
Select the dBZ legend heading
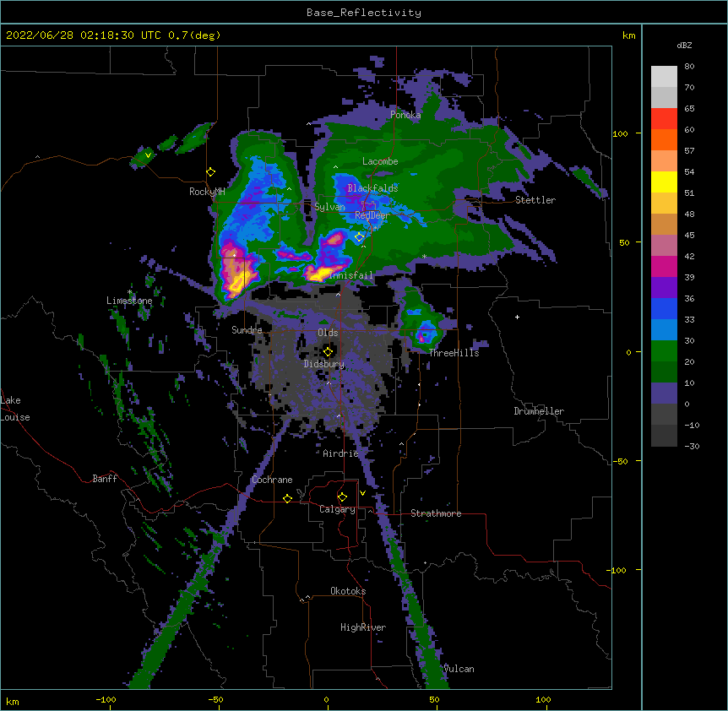pyautogui.click(x=684, y=46)
